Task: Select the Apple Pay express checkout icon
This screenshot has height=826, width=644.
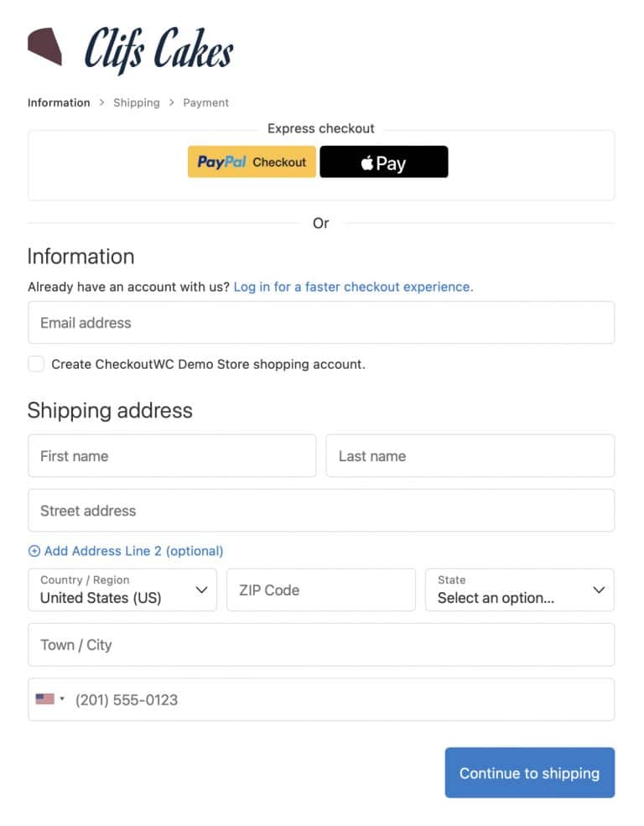Action: [384, 161]
